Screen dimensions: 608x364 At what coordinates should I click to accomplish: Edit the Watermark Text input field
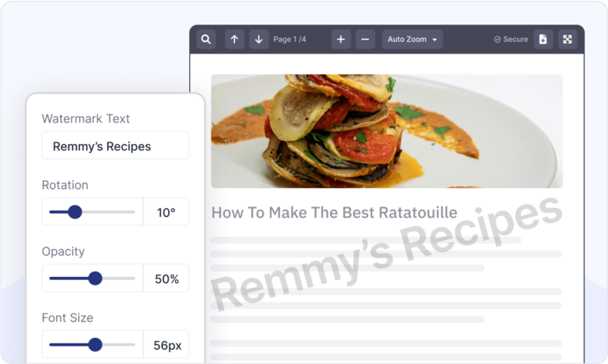pyautogui.click(x=115, y=146)
